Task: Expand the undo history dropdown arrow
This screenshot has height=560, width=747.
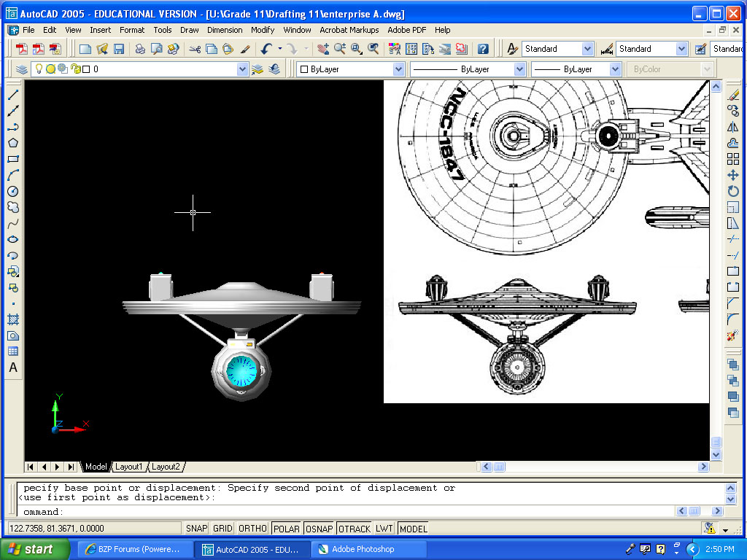Action: [280, 49]
